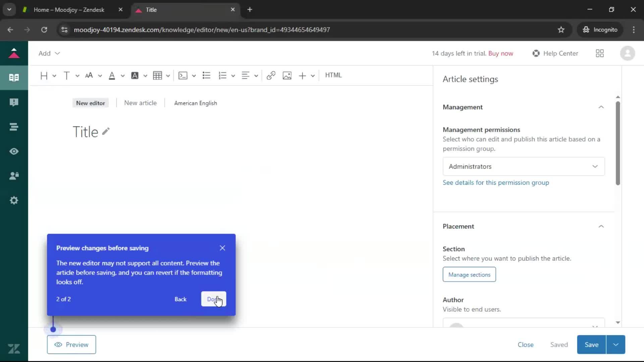Open the Text style dropdown arrow
Viewport: 644px width, 362px height.
tap(77, 76)
